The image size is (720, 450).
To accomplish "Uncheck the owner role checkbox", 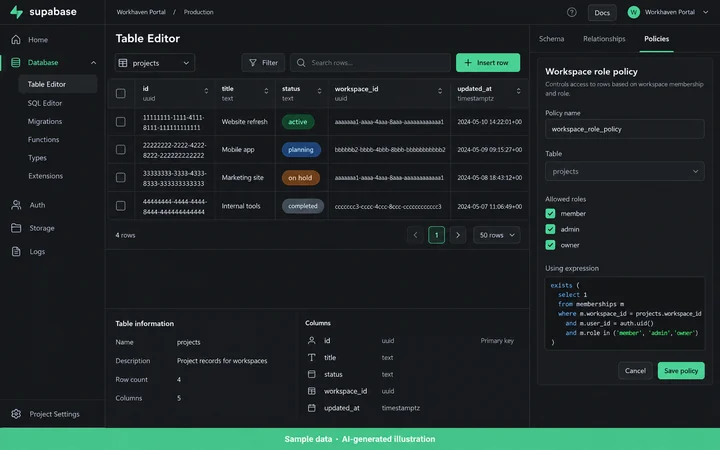I will coord(550,245).
